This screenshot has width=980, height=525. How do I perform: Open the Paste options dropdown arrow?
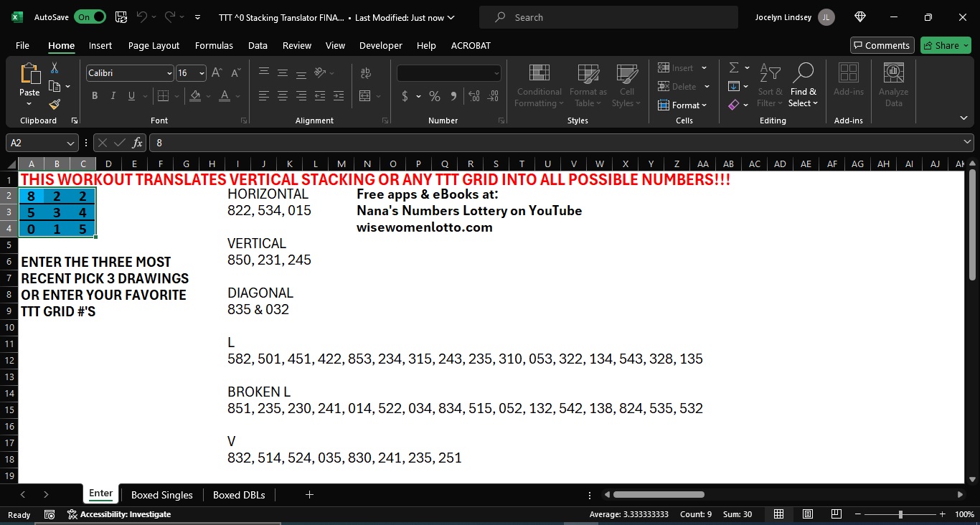click(29, 104)
